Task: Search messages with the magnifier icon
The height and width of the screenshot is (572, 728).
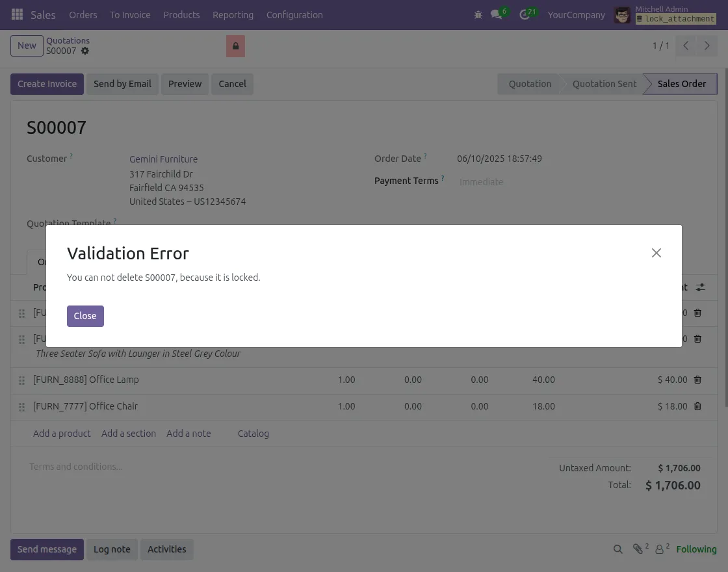Action: click(x=617, y=549)
